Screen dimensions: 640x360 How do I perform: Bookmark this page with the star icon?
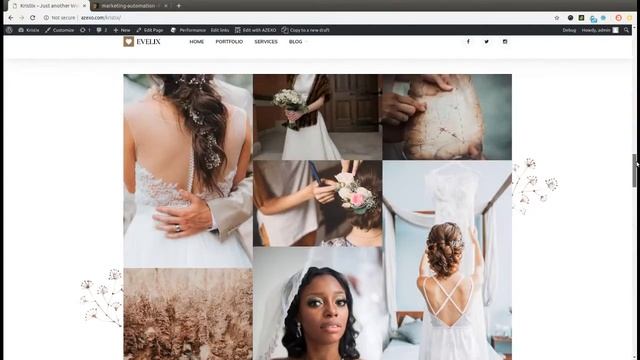click(557, 18)
